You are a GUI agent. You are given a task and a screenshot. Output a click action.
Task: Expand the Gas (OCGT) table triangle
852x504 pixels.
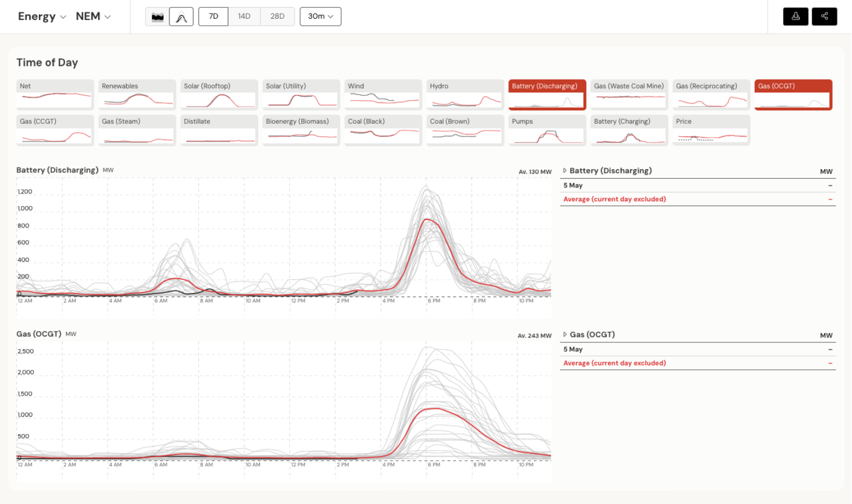565,335
